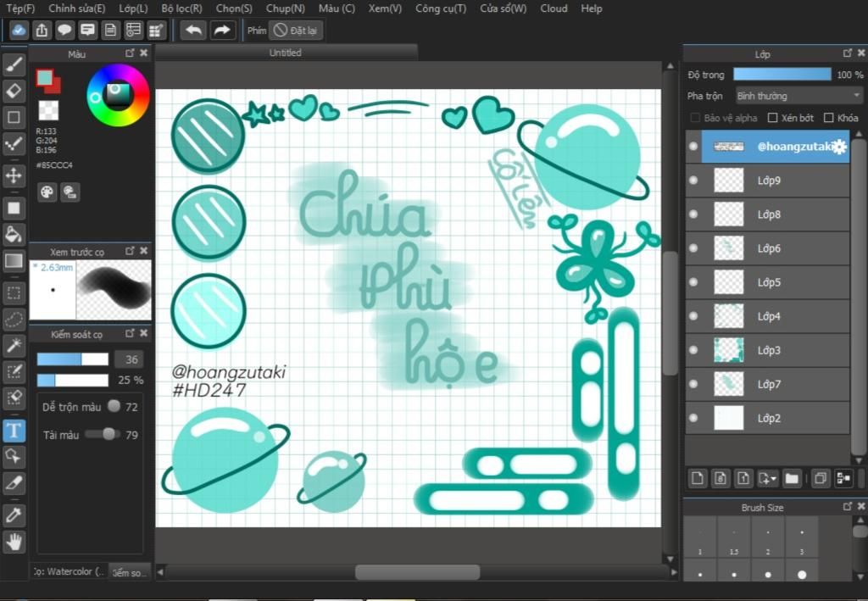Create a new 8-bit layer
Screen dimensions: 868x601
click(721, 478)
